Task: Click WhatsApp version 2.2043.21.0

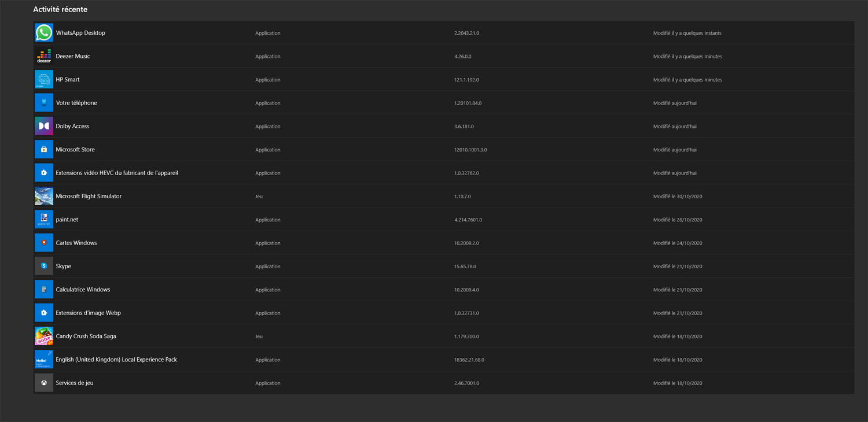Action: (x=466, y=33)
